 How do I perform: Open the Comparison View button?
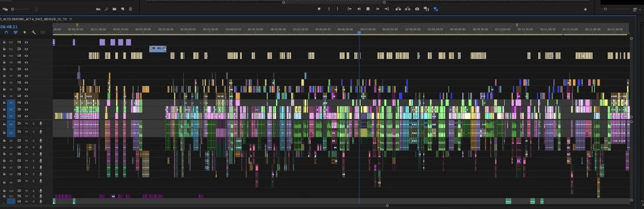[426, 9]
